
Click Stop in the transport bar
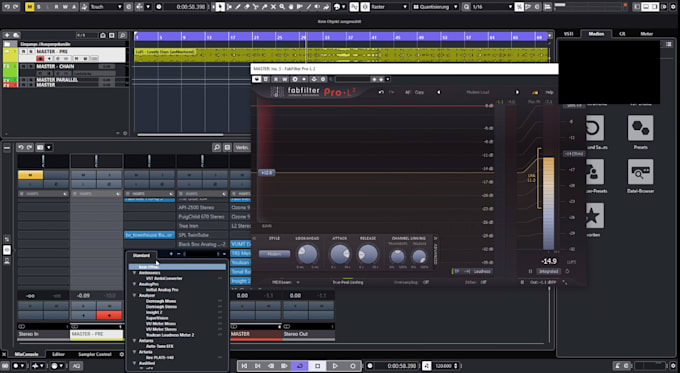(x=317, y=366)
